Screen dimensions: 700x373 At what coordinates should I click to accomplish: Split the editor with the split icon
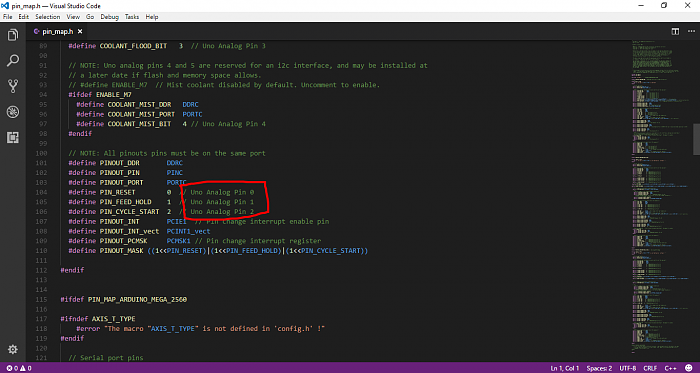click(x=675, y=32)
